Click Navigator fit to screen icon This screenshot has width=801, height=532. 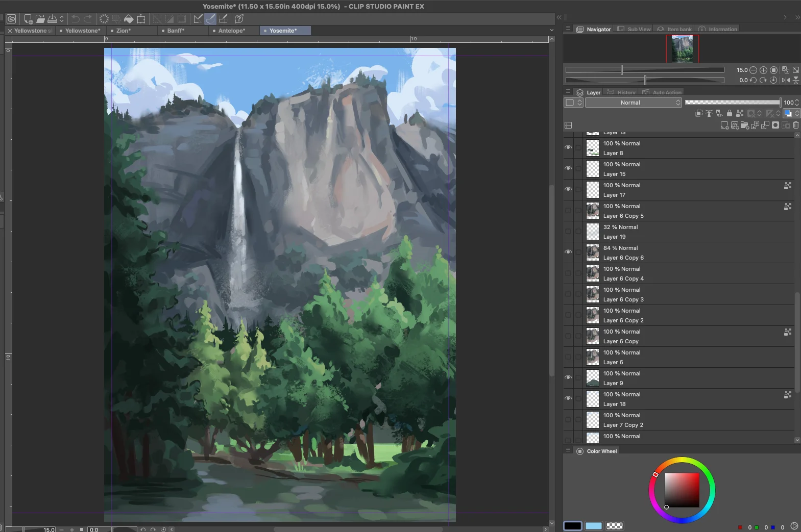tap(796, 70)
